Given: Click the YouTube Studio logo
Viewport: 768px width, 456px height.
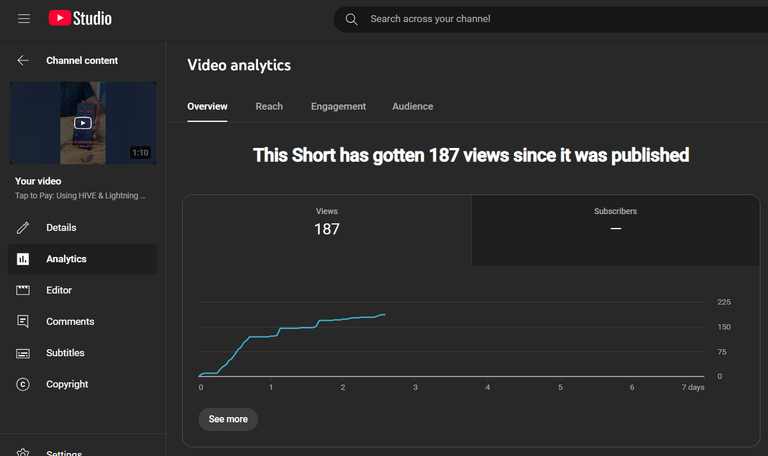Looking at the screenshot, I should point(80,19).
